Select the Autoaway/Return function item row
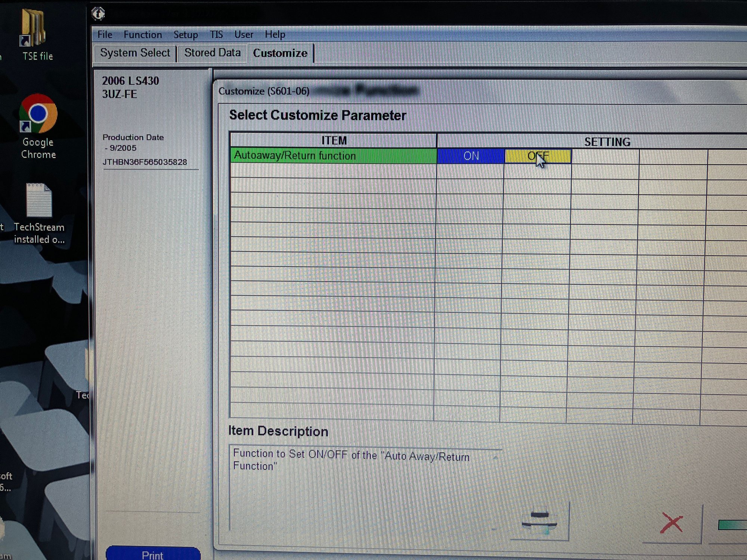The height and width of the screenshot is (560, 747). click(334, 155)
